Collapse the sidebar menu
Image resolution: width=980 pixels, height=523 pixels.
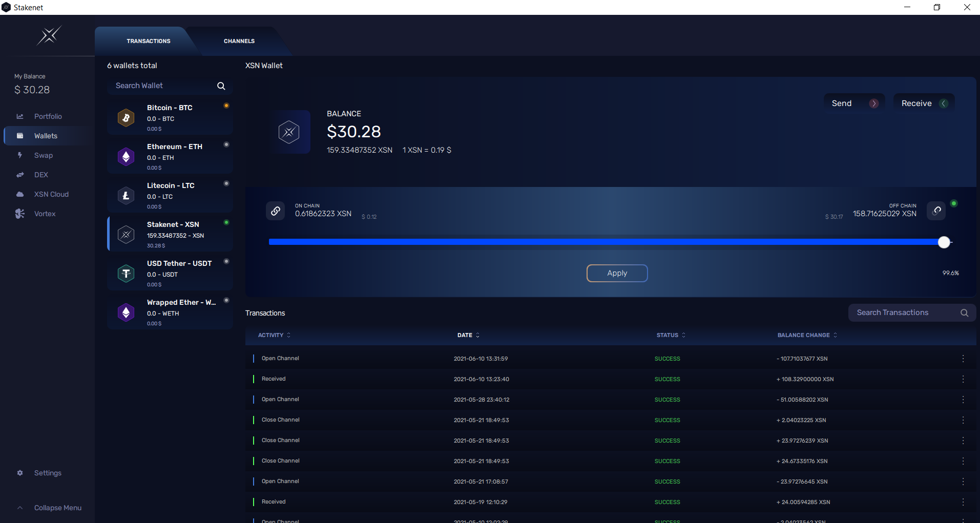coord(49,508)
